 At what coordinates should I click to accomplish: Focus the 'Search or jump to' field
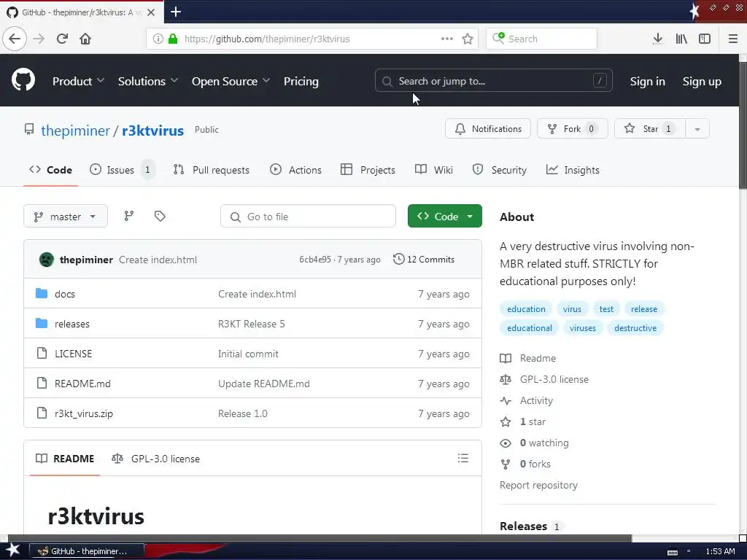pos(494,80)
